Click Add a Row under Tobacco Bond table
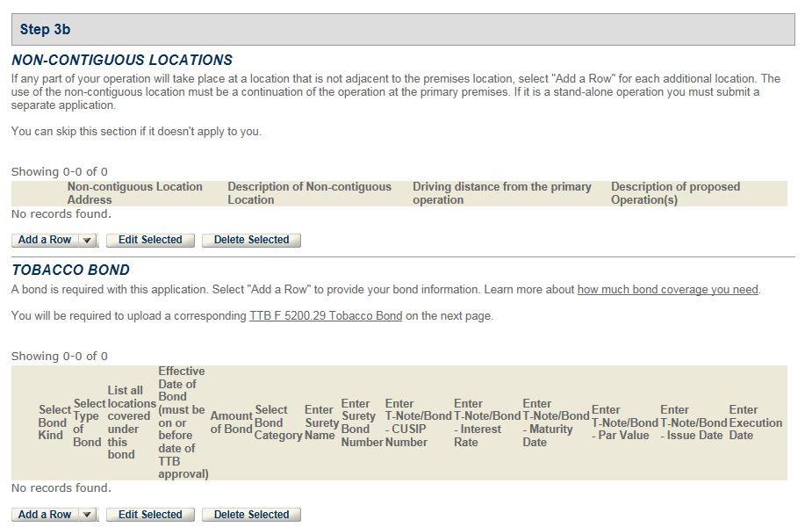Screen dimensions: 812x527 point(45,515)
